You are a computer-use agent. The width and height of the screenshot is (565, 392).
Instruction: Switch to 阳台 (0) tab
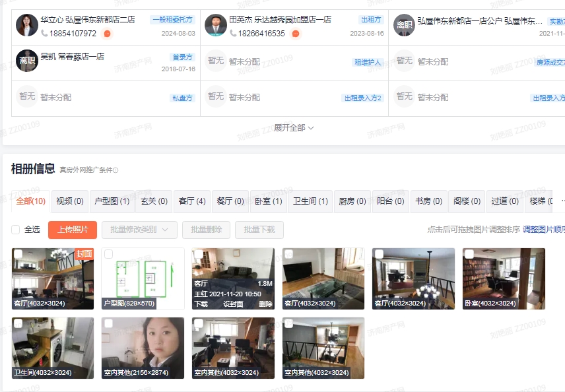point(391,201)
